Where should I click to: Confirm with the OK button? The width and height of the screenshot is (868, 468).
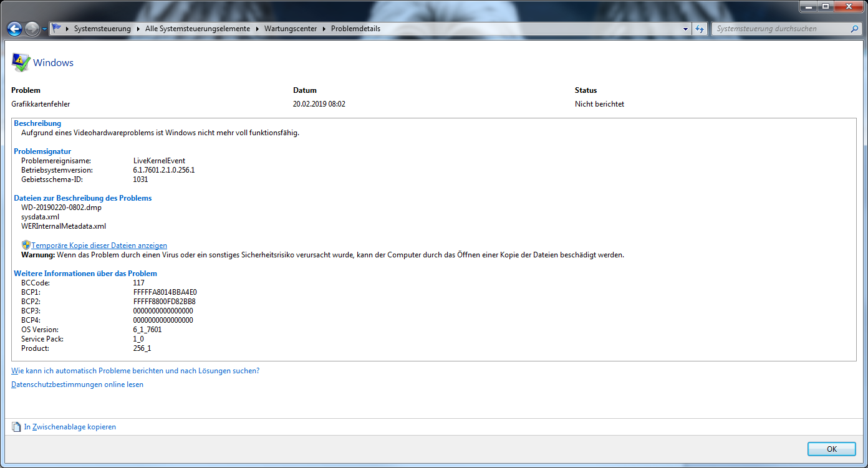(x=832, y=449)
